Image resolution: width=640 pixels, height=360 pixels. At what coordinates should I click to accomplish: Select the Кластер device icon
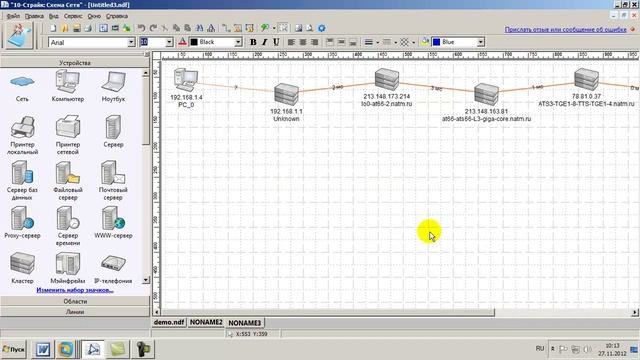click(x=22, y=268)
